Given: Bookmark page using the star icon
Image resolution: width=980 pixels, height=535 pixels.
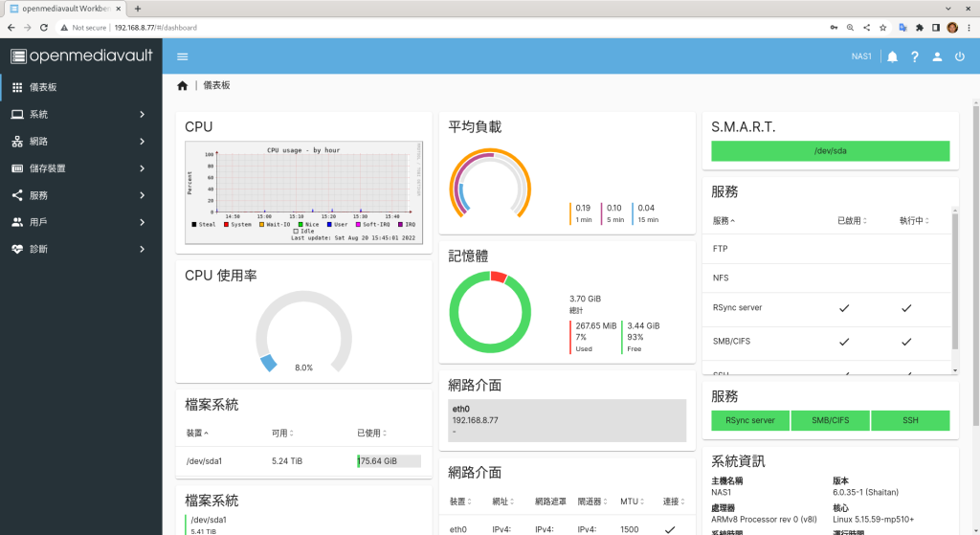Looking at the screenshot, I should pyautogui.click(x=882, y=28).
